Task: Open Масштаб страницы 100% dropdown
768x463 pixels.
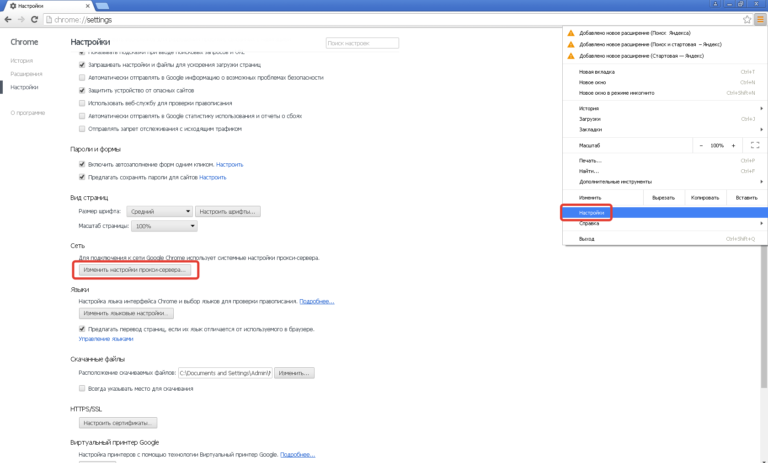Action: coord(164,226)
